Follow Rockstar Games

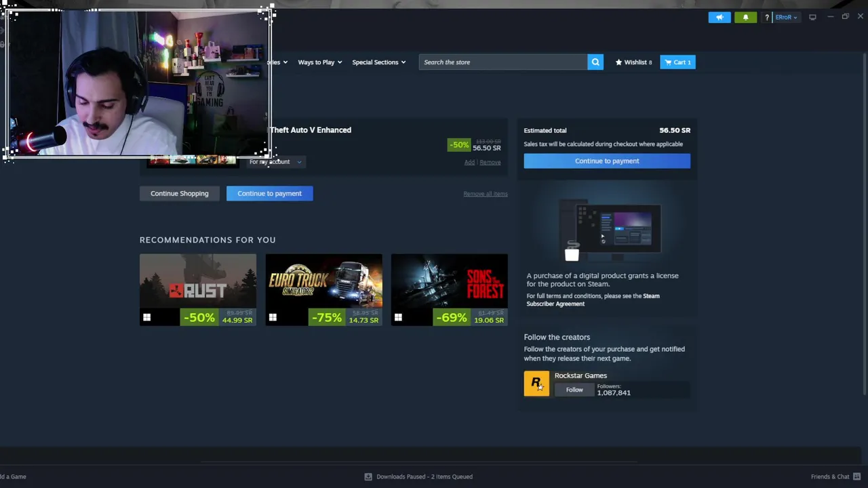pyautogui.click(x=574, y=390)
